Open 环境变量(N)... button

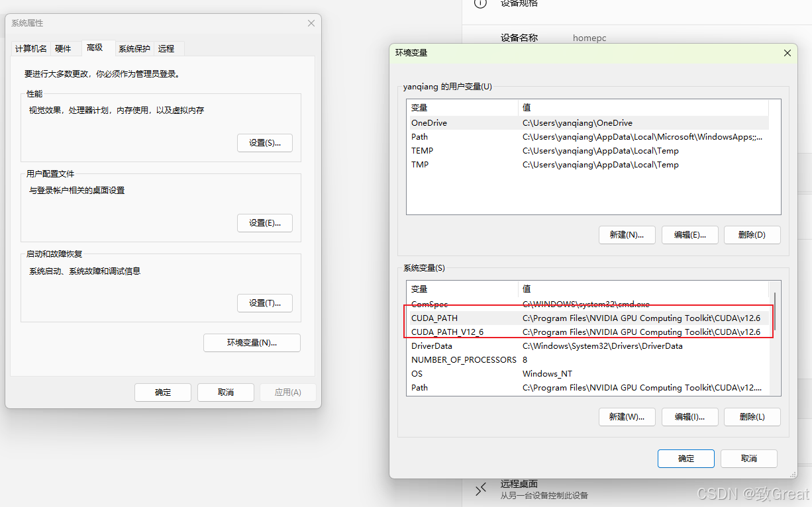(252, 343)
